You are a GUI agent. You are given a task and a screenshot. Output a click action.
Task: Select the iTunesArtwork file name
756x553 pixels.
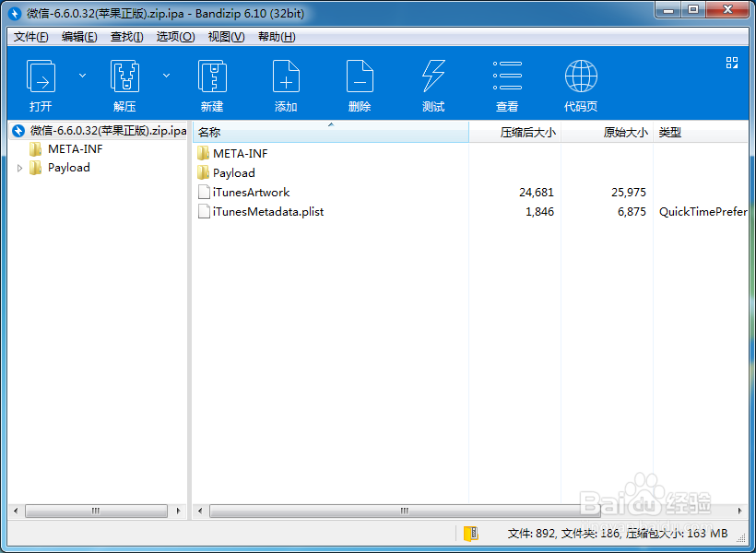[251, 192]
